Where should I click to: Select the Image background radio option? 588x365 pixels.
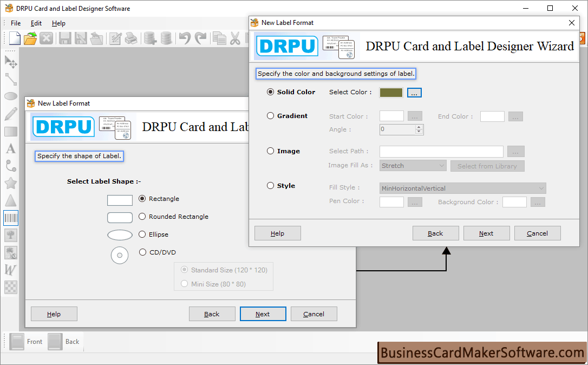270,151
